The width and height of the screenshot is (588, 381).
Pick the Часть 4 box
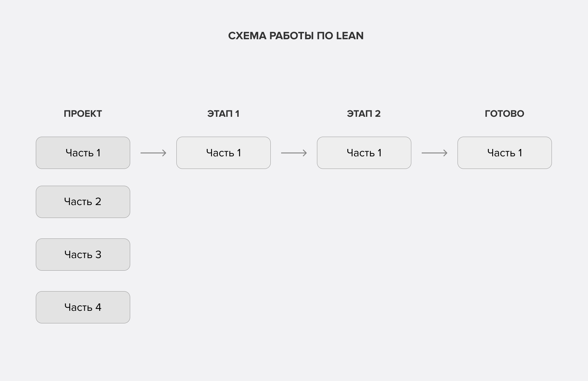click(x=83, y=307)
